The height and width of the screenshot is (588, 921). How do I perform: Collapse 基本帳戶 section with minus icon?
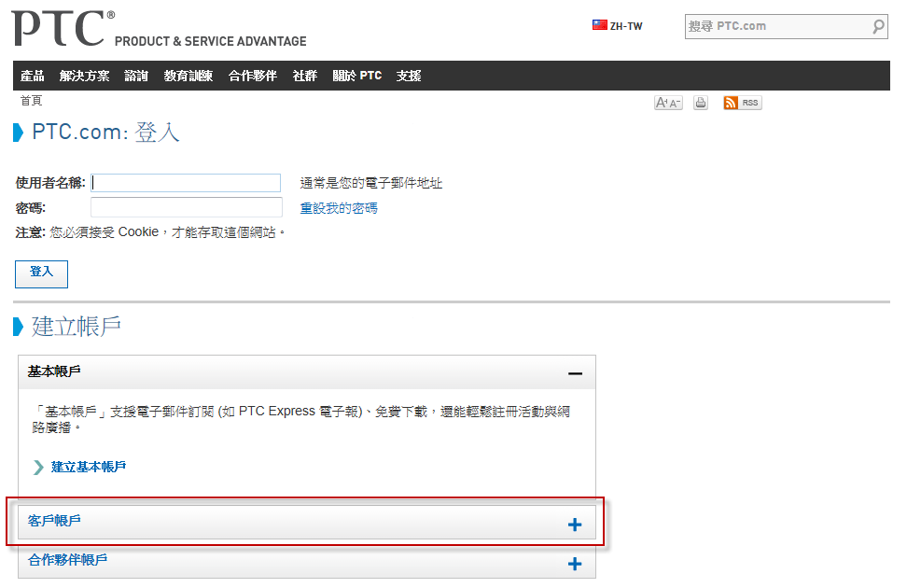(x=575, y=373)
